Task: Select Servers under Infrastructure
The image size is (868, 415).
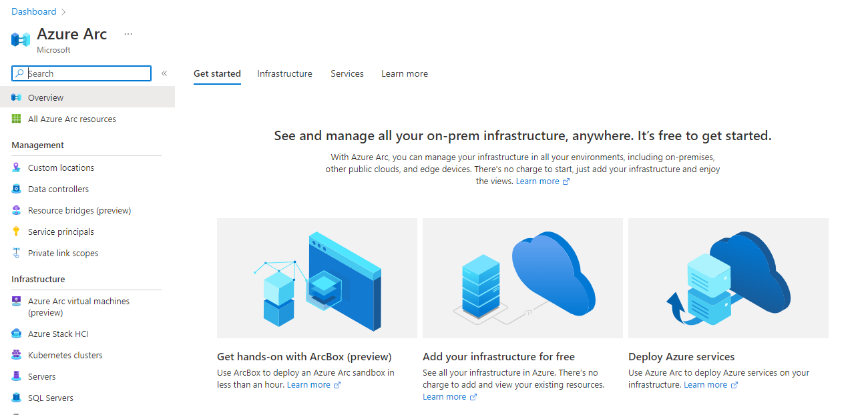Action: 43,376
